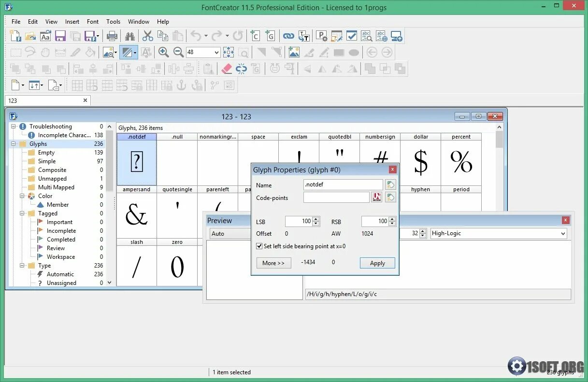Viewport: 588px width, 382px height.
Task: Click the RSB spinner arrows
Action: tap(392, 221)
